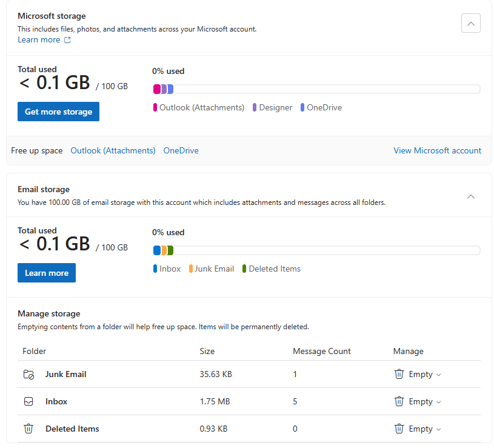Screen dimensions: 494x448
Task: Select the Junk Email folder name
Action: 65,374
